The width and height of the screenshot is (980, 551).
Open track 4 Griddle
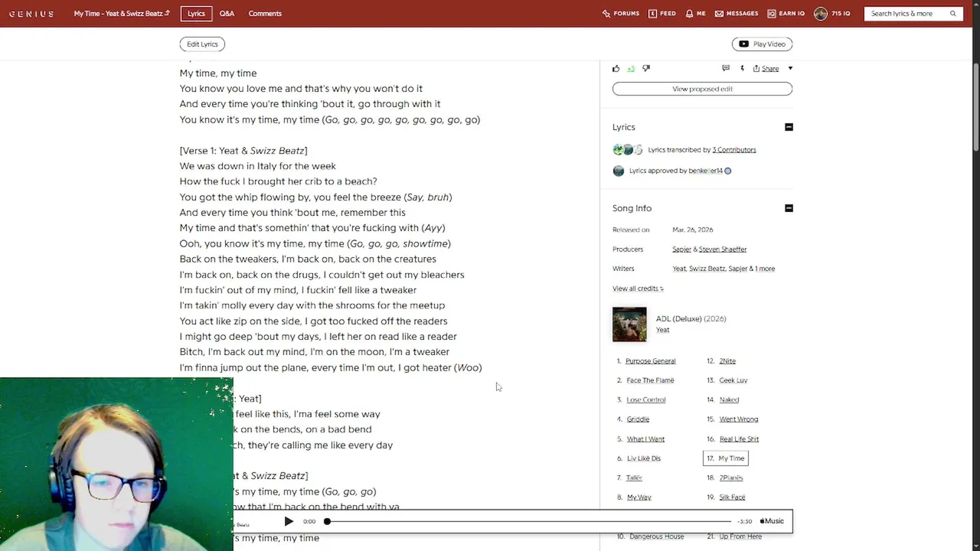(638, 419)
